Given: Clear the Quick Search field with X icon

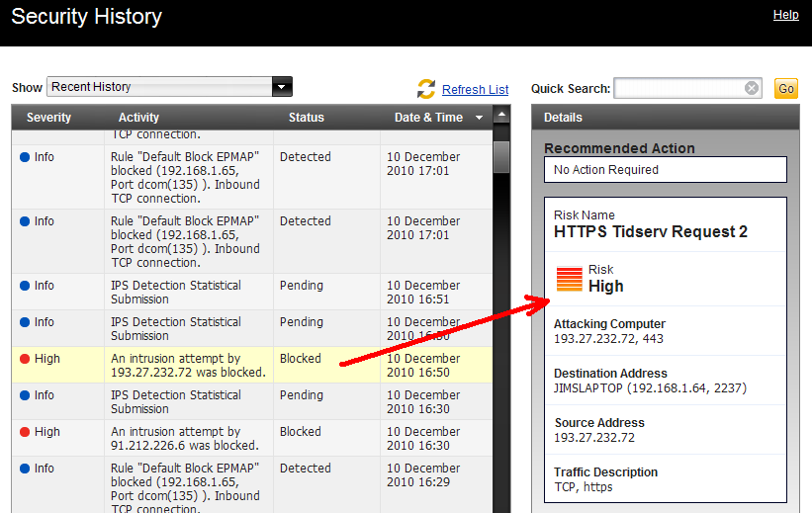Looking at the screenshot, I should tap(752, 88).
